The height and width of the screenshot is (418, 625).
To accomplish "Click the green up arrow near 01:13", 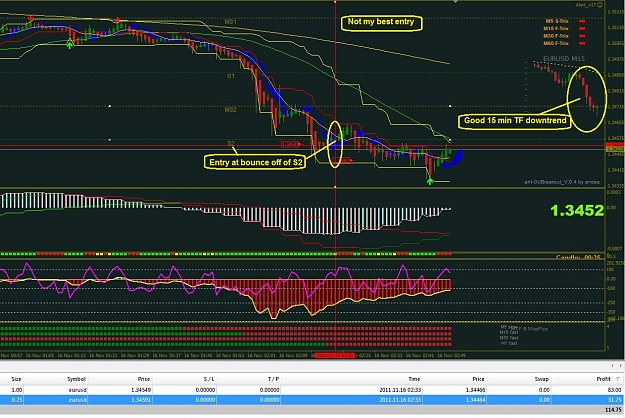I will coord(70,43).
